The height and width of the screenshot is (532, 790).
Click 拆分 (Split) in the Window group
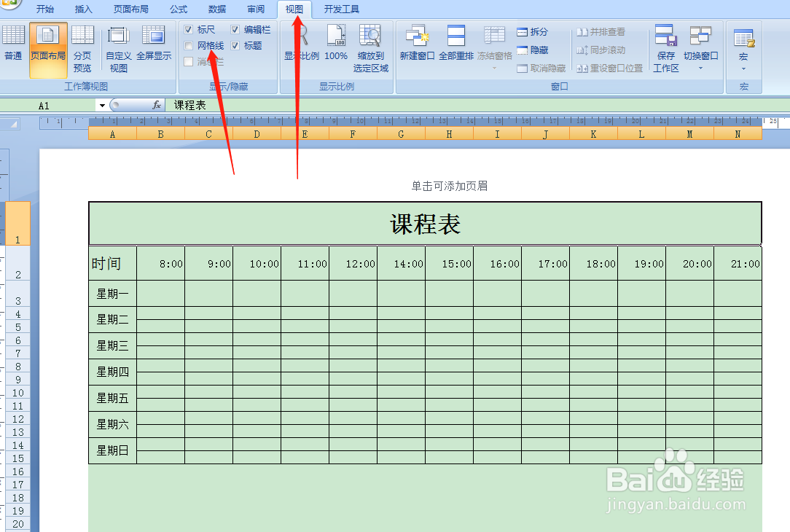(x=534, y=31)
